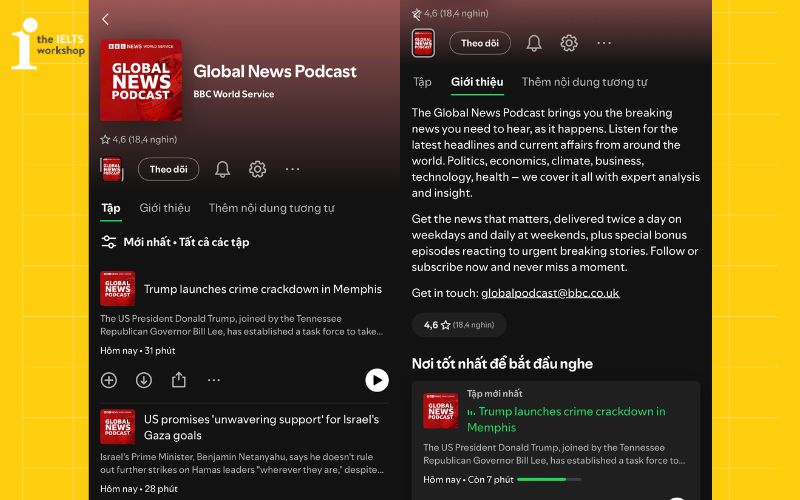Click the large Global News Podcast cover art
The image size is (800, 500).
point(141,80)
